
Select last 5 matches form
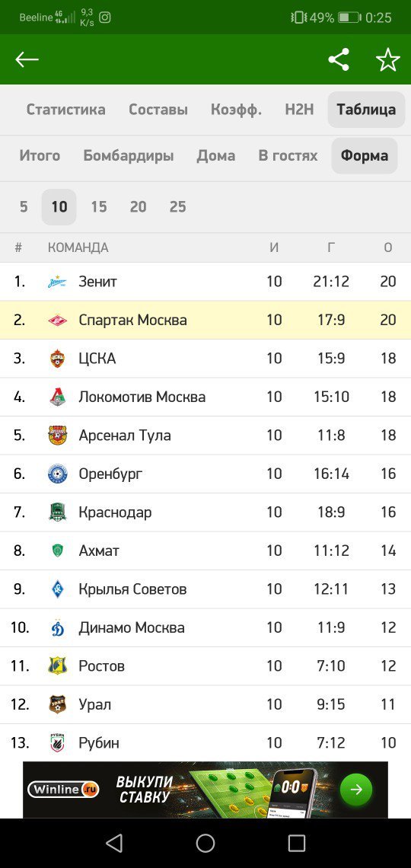pos(24,207)
